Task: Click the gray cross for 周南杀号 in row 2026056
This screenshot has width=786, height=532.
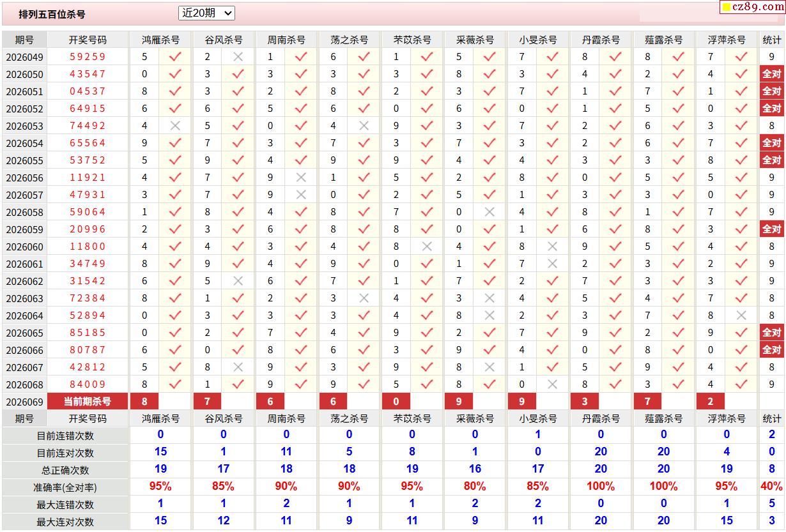Action: pos(301,178)
